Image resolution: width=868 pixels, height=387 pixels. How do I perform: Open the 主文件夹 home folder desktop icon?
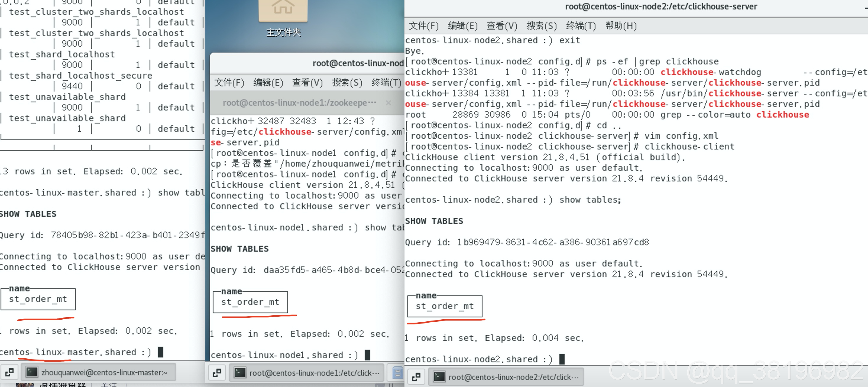283,11
